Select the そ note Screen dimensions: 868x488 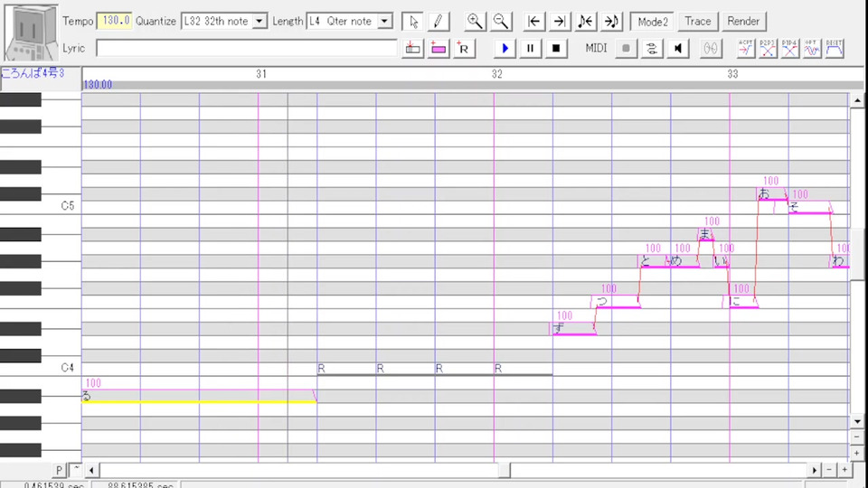coord(809,207)
